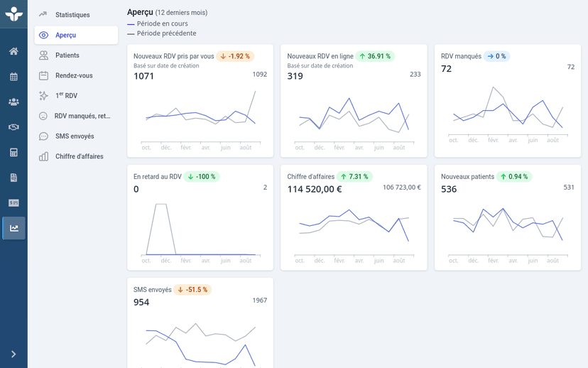
Task: Open the 1er RDV section
Action: click(76, 95)
